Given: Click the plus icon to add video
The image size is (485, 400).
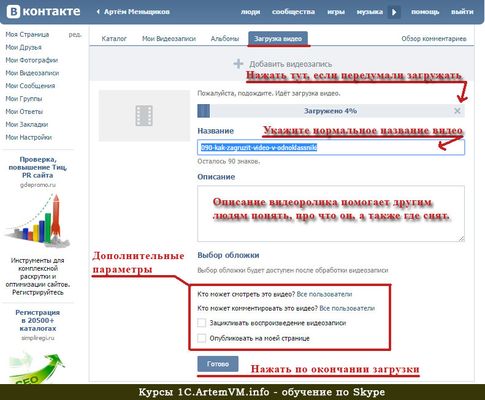Looking at the screenshot, I should click(x=238, y=64).
